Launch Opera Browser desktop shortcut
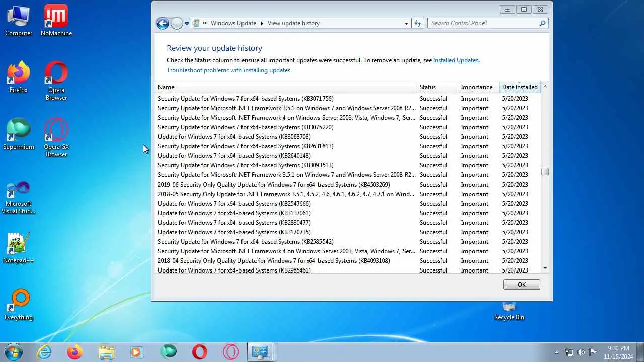644x362 pixels. pyautogui.click(x=56, y=80)
